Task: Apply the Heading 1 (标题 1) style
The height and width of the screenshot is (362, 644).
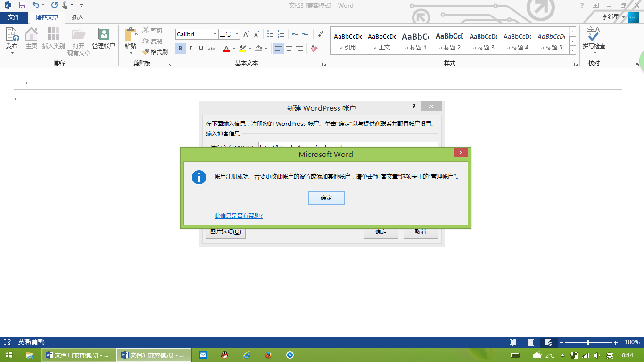Action: click(415, 41)
